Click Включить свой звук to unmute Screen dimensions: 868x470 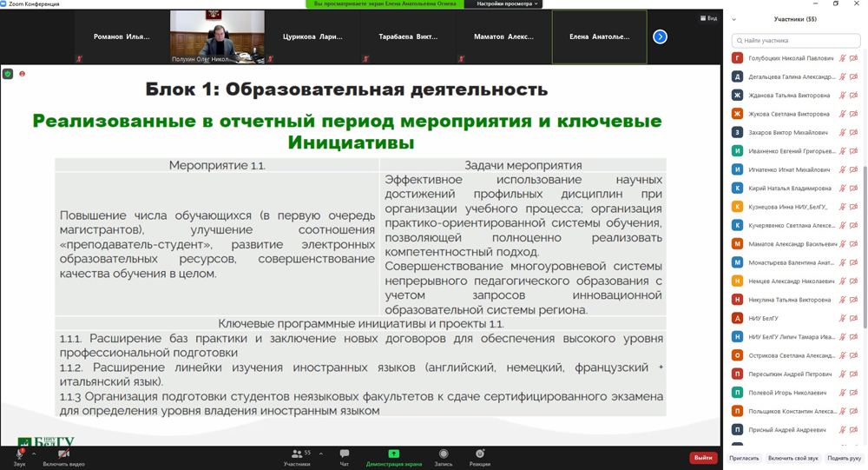[x=792, y=458]
